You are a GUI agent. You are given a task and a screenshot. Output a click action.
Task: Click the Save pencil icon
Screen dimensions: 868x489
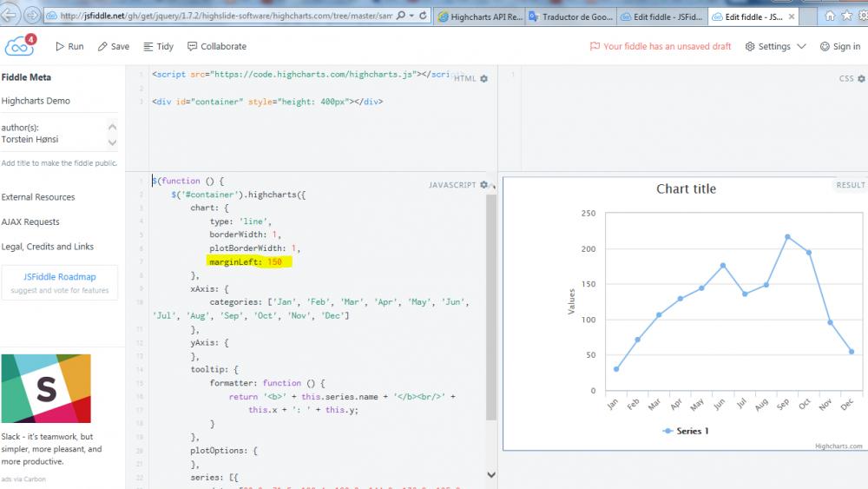pyautogui.click(x=102, y=47)
